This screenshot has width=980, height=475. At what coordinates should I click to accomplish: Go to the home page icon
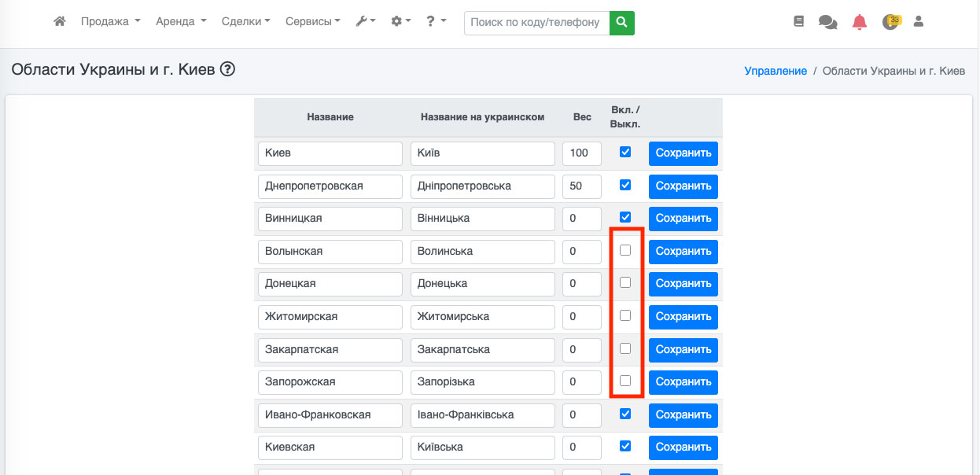pyautogui.click(x=59, y=22)
